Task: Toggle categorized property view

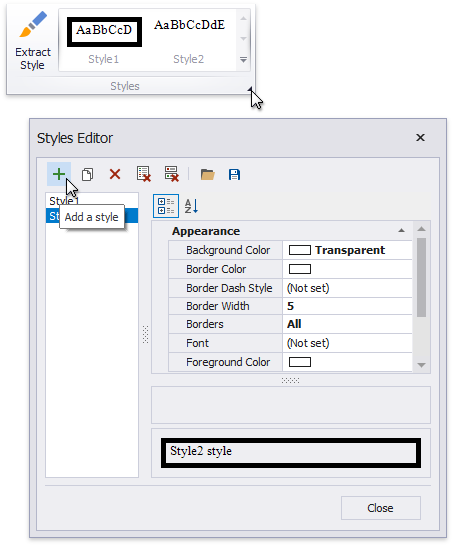Action: tap(166, 206)
